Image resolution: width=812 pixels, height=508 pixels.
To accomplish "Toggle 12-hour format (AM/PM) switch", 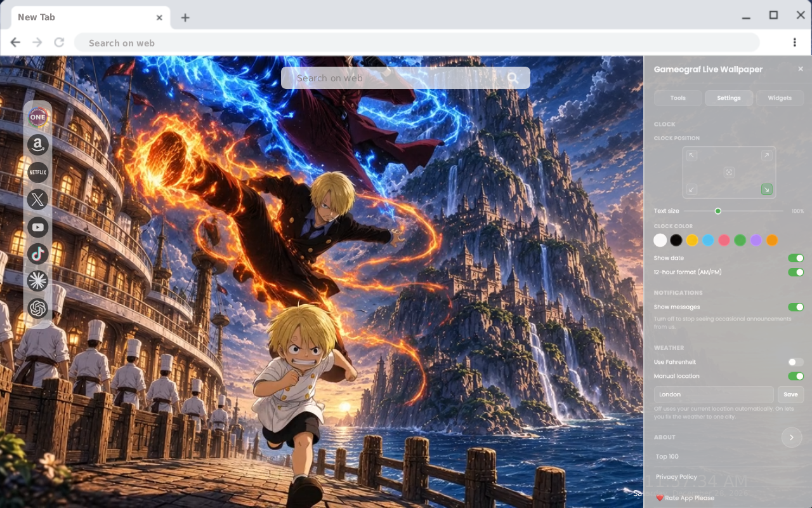I will tap(796, 272).
